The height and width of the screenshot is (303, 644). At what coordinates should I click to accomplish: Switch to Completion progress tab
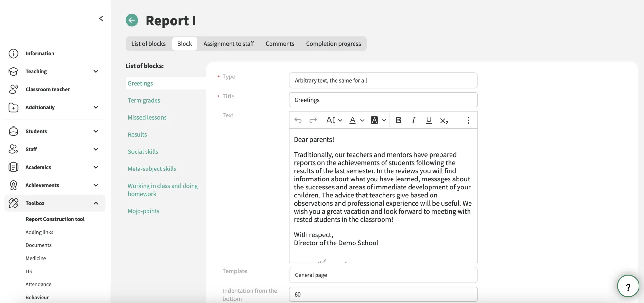click(333, 44)
